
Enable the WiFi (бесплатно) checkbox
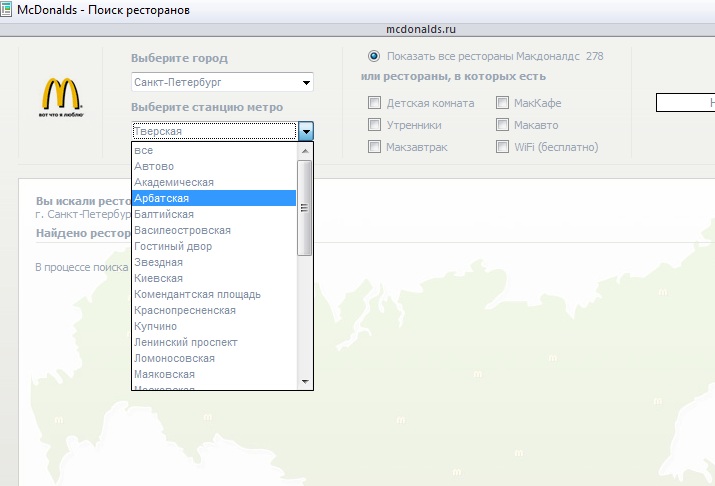click(x=502, y=146)
